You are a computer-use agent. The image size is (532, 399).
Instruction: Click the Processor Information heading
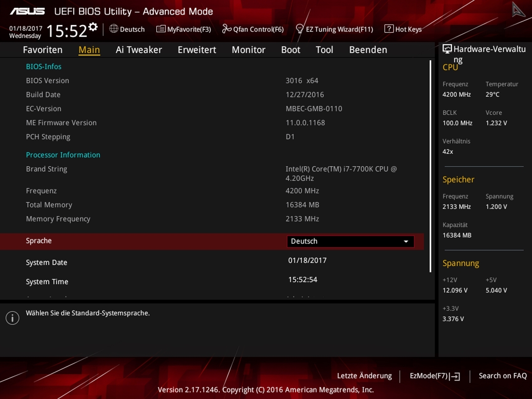tap(63, 155)
